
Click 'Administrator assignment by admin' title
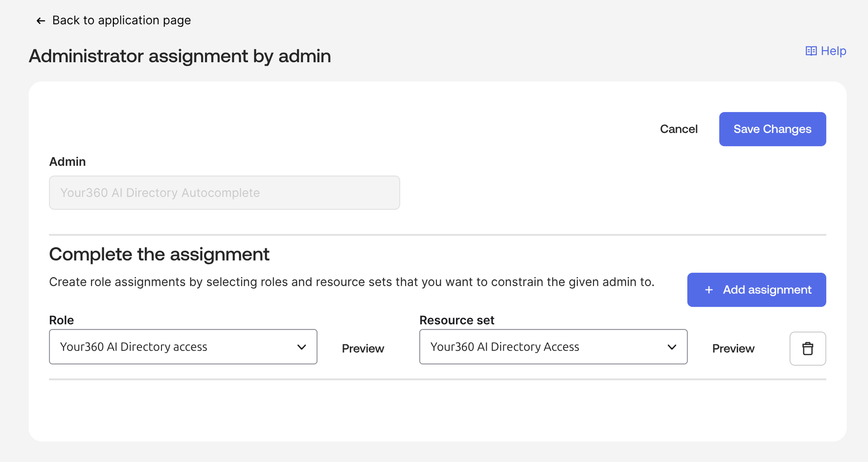coord(180,56)
